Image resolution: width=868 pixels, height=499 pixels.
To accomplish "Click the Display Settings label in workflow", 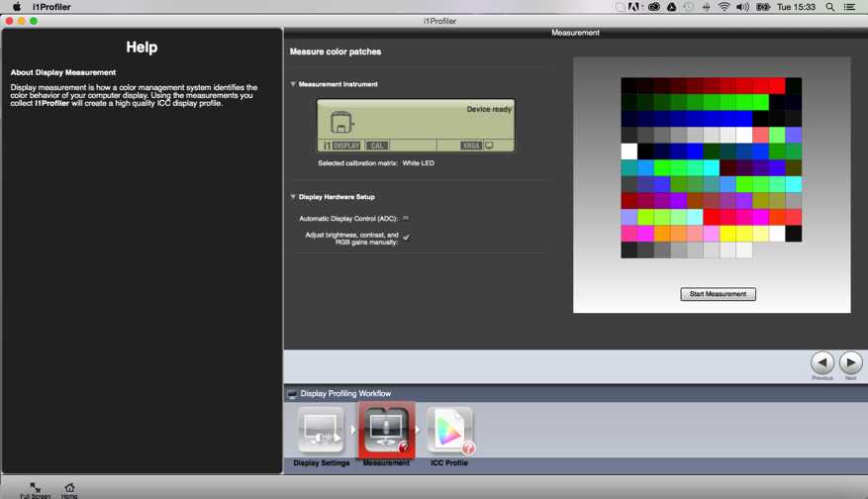I will tap(321, 463).
